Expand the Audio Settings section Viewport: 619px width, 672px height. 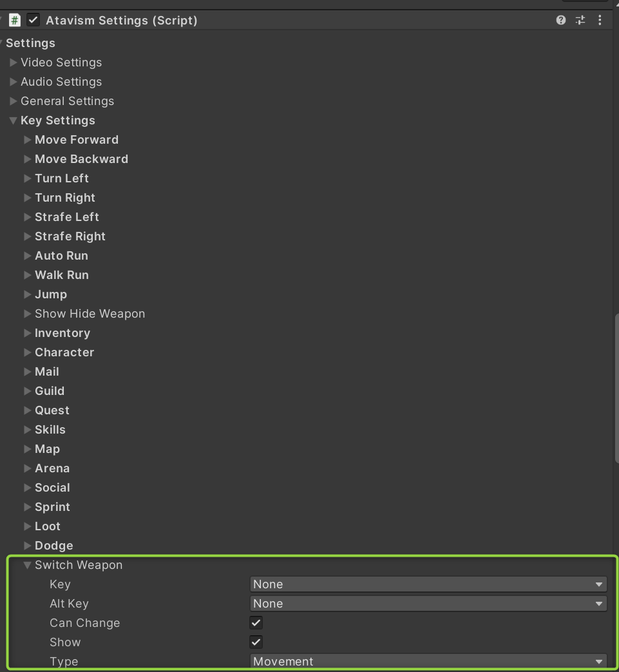pyautogui.click(x=14, y=82)
